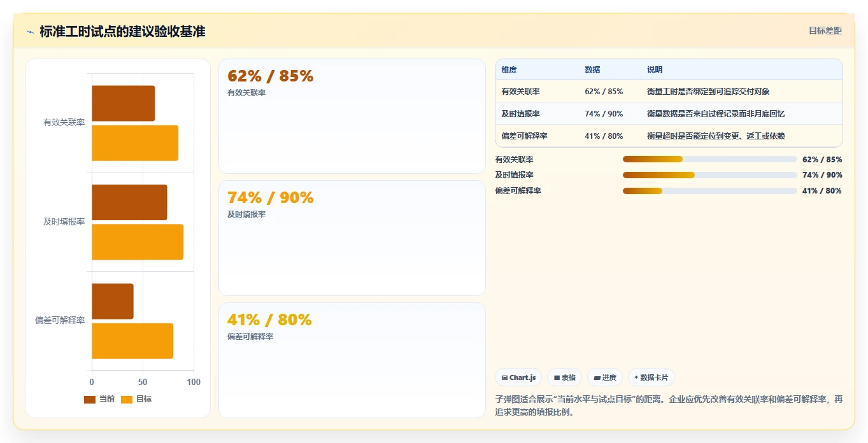Click the table cell 74% / 90%
The height and width of the screenshot is (443, 868).
click(604, 114)
